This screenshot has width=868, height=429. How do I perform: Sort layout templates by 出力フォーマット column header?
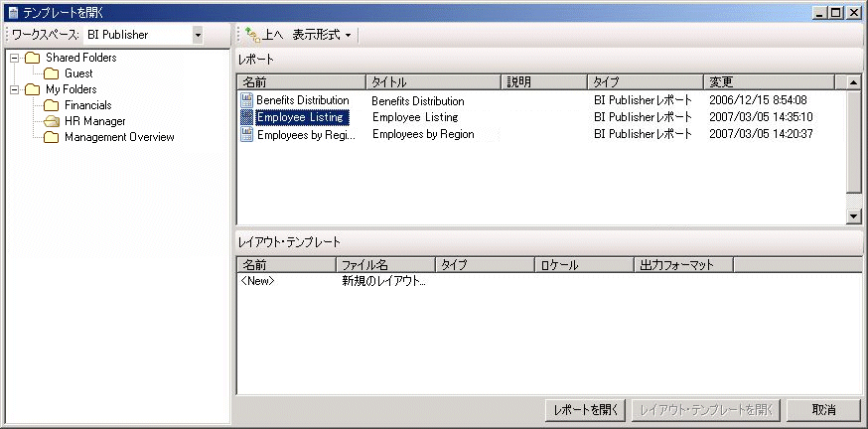(684, 265)
